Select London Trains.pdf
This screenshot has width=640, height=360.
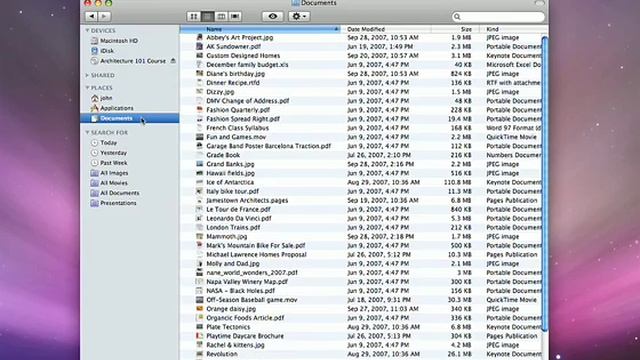pos(233,227)
